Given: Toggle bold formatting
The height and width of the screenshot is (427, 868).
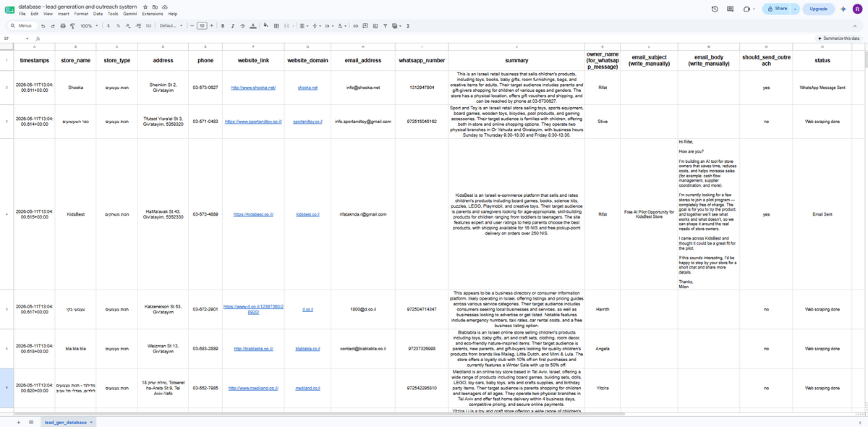Looking at the screenshot, I should coord(223,25).
